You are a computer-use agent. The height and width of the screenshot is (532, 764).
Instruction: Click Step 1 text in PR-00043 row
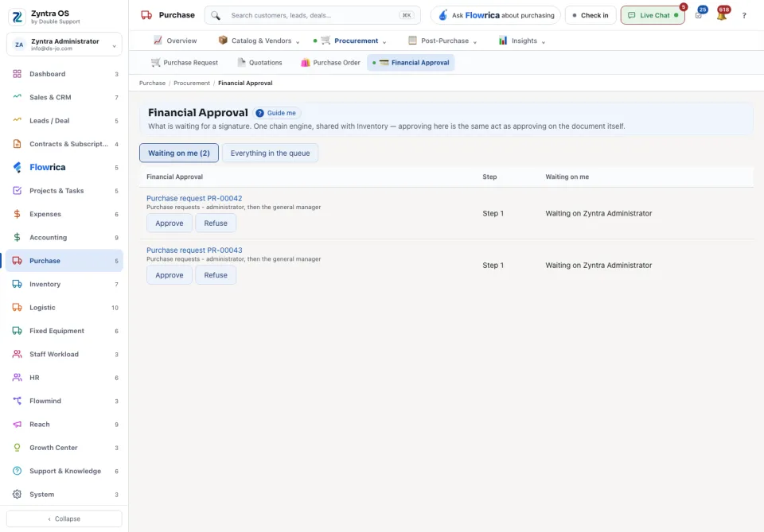coord(493,266)
